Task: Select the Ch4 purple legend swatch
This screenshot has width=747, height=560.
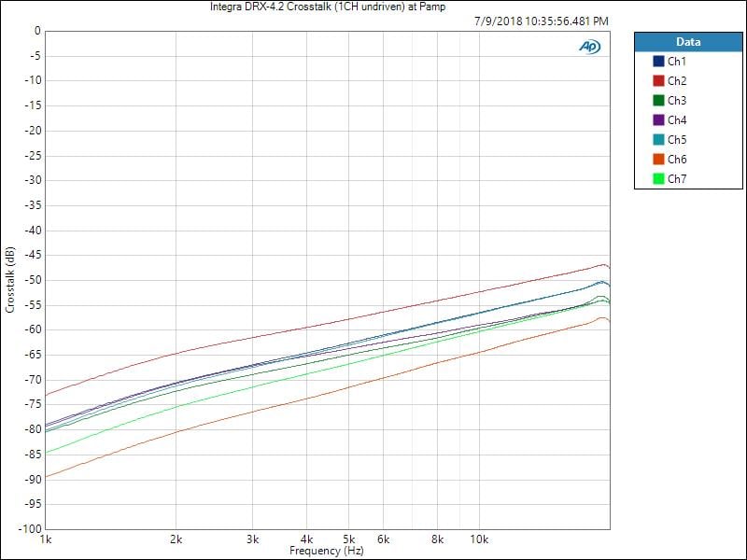Action: click(x=658, y=120)
